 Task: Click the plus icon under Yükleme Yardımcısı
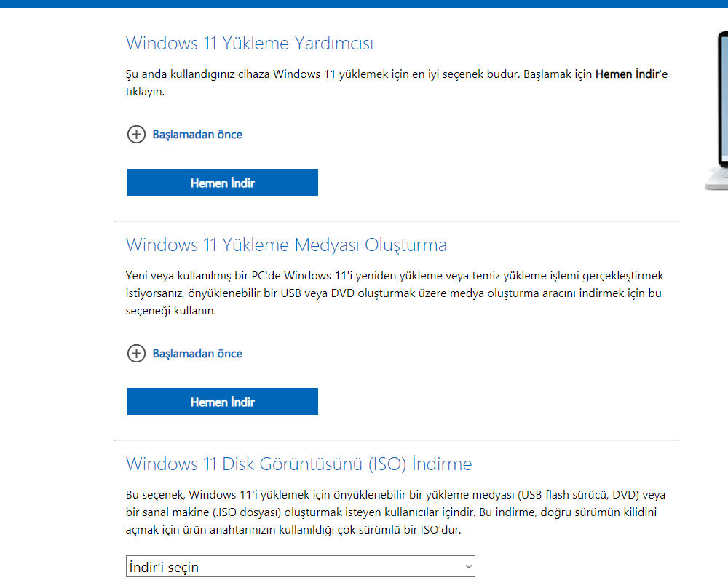coord(136,135)
